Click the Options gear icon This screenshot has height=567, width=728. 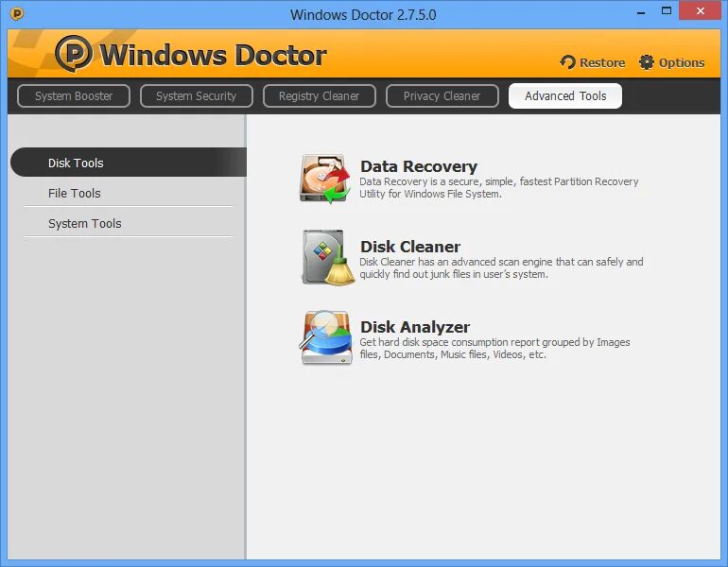647,62
